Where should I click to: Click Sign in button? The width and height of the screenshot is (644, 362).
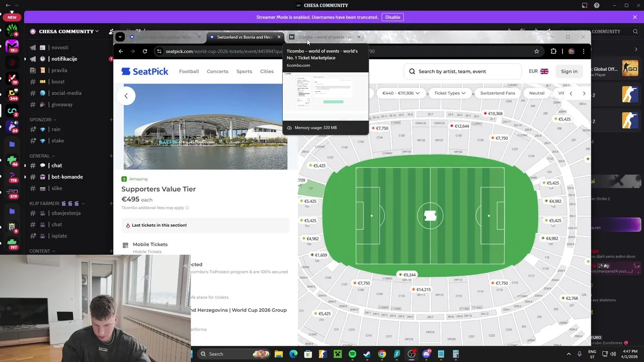(569, 71)
